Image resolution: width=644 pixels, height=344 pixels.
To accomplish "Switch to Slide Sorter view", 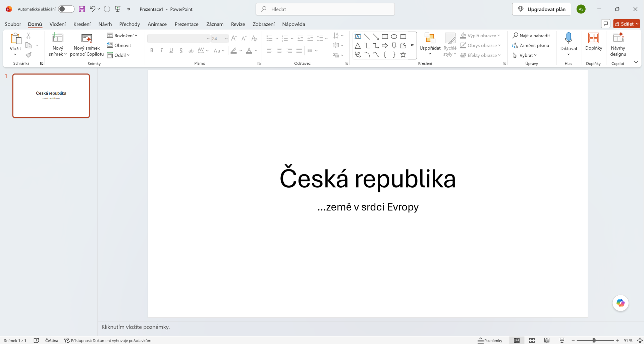I will pyautogui.click(x=532, y=340).
